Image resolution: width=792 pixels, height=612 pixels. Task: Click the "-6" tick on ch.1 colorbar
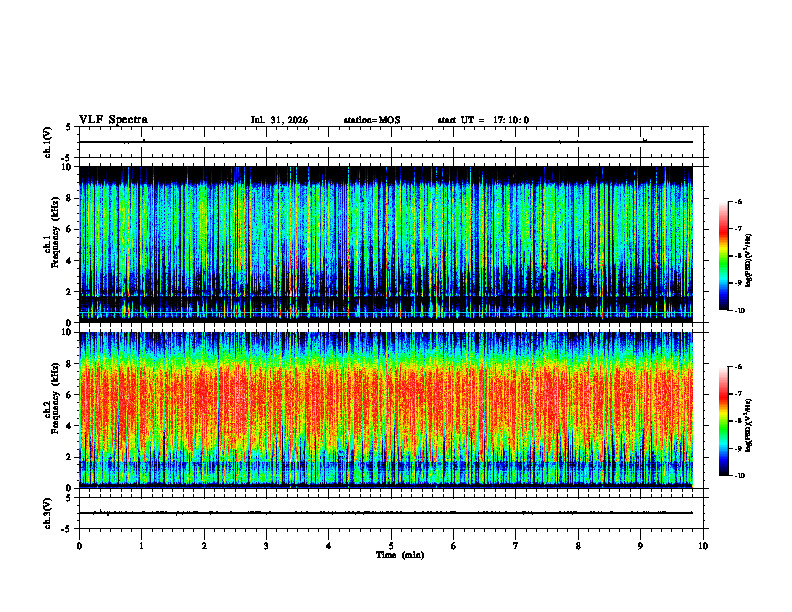click(738, 201)
